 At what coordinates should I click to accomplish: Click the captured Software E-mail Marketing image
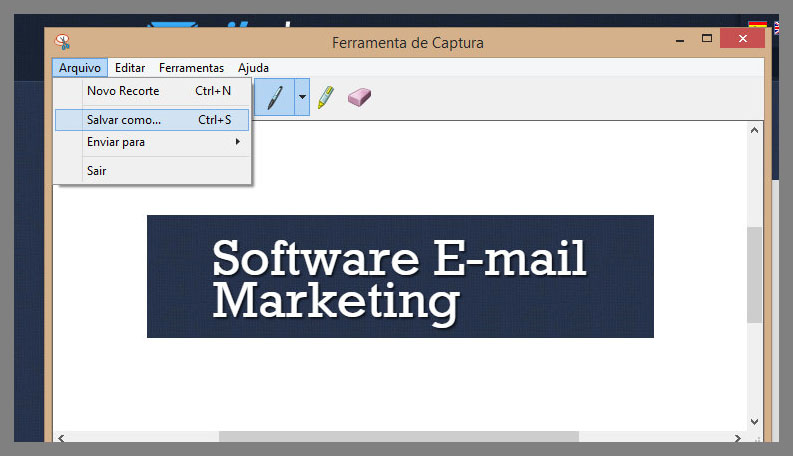[x=400, y=277]
